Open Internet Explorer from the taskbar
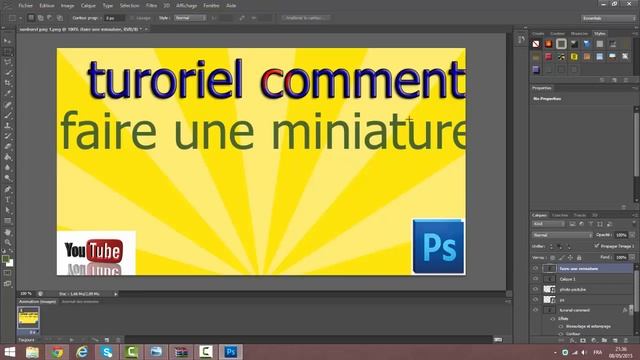 [82, 352]
